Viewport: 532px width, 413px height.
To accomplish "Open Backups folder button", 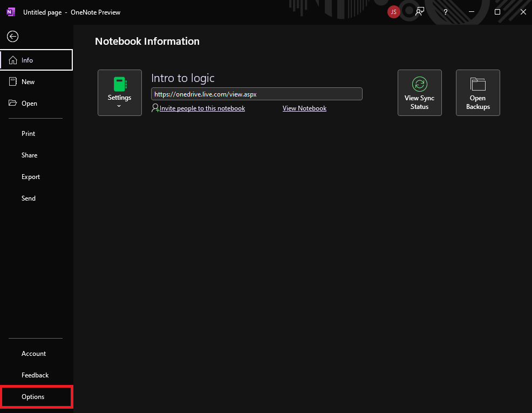I will point(478,93).
